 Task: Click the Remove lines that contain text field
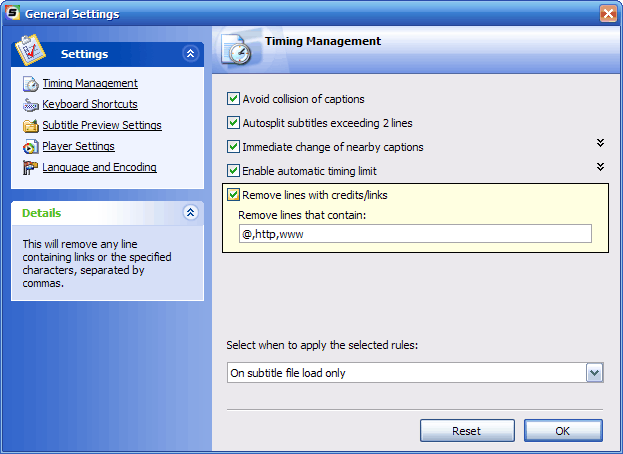click(415, 234)
